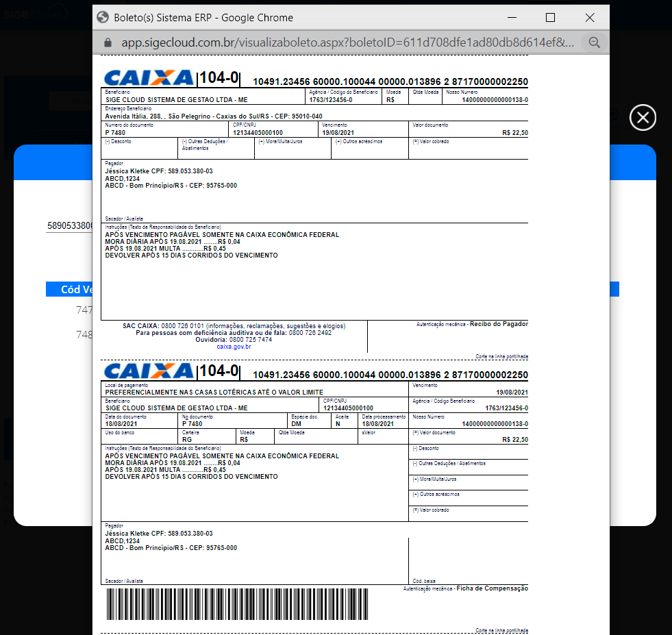This screenshot has height=635, width=672.
Task: Click the 104-0 bank code in top receipt
Action: (x=219, y=78)
